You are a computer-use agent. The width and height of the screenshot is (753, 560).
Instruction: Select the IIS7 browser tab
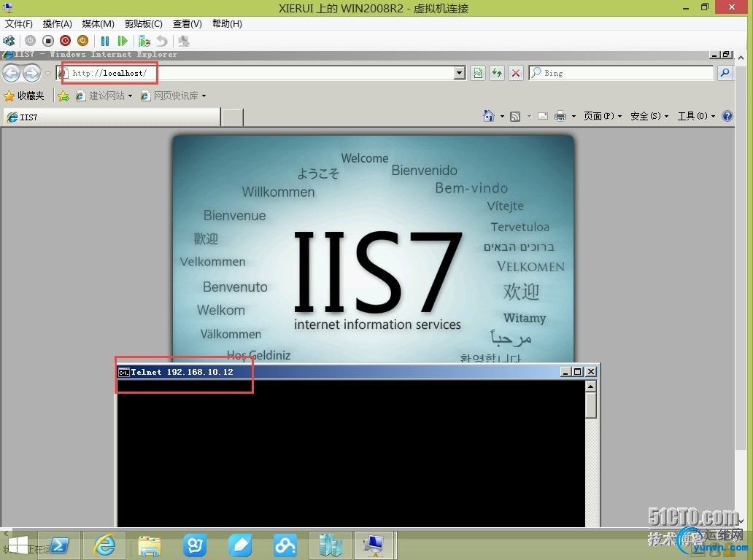point(112,117)
